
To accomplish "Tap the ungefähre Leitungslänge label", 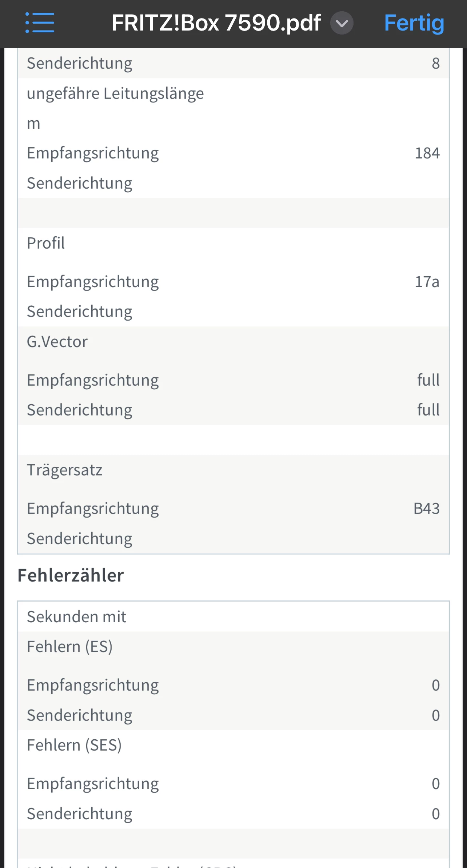I will point(115,93).
